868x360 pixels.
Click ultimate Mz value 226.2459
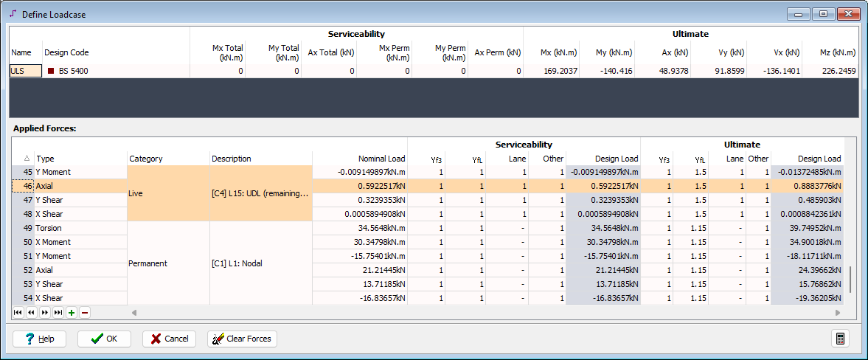tap(830, 71)
